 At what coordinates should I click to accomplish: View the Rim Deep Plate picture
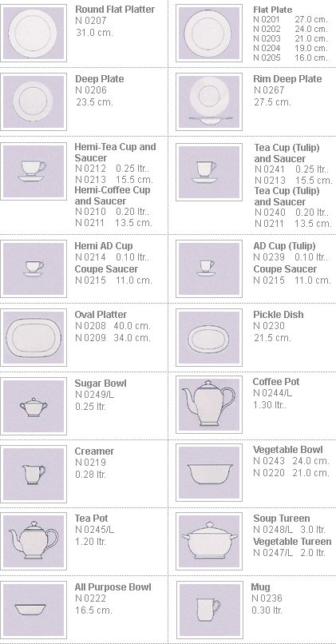pos(209,101)
